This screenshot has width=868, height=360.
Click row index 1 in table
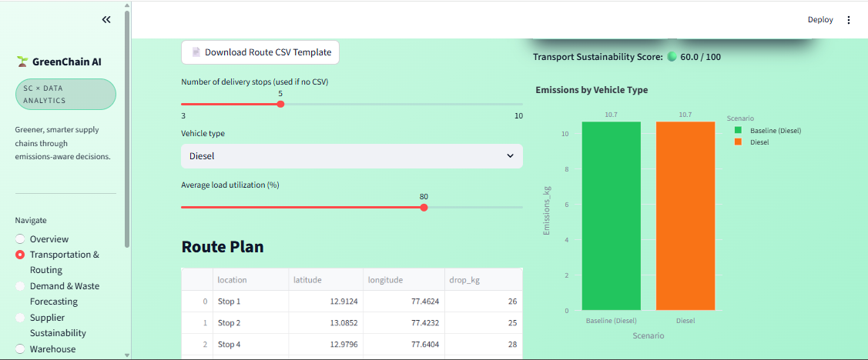point(197,323)
